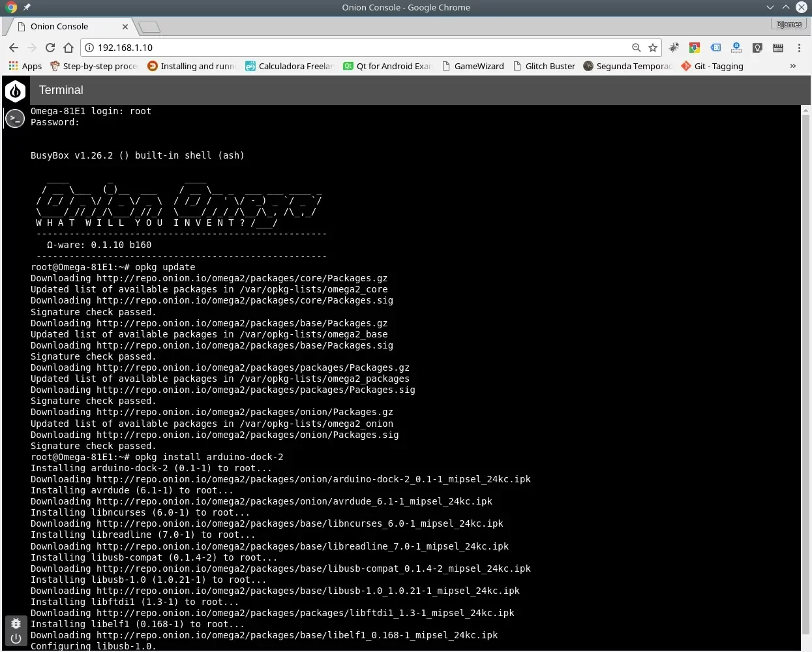The height and width of the screenshot is (652, 812).
Task: Click the 'Installing libftdi1 (1.3-1)' line
Action: [x=135, y=602]
